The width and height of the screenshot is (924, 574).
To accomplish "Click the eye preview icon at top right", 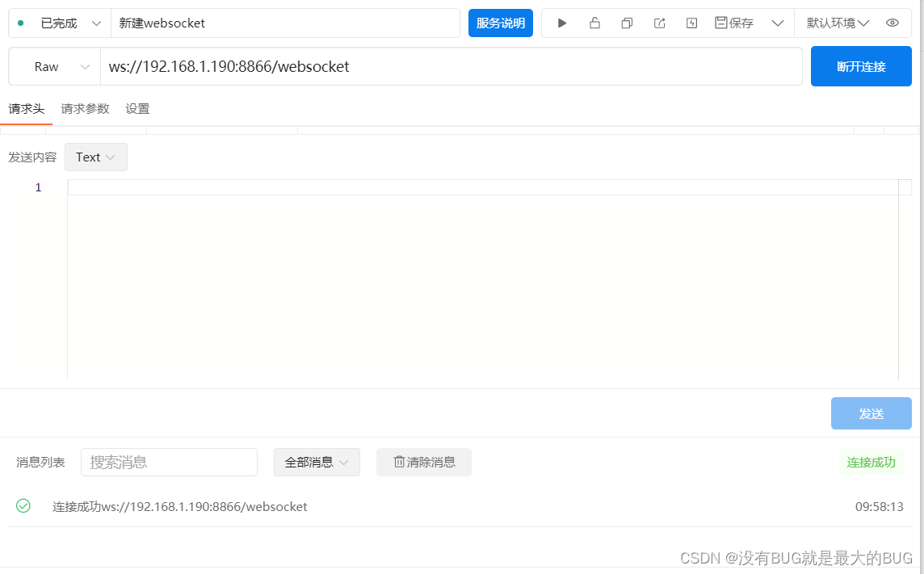I will click(892, 23).
